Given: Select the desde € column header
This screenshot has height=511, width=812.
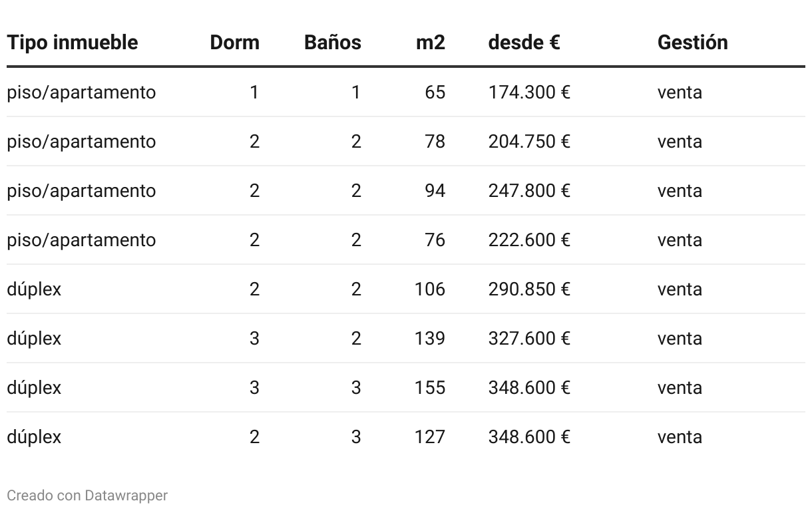Looking at the screenshot, I should pyautogui.click(x=524, y=43).
